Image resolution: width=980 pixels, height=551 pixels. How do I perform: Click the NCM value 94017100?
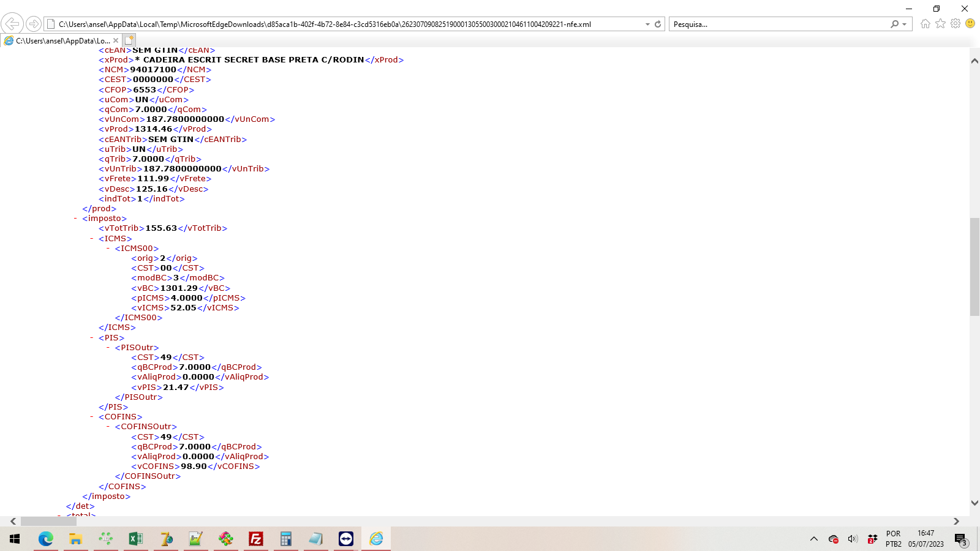point(153,69)
